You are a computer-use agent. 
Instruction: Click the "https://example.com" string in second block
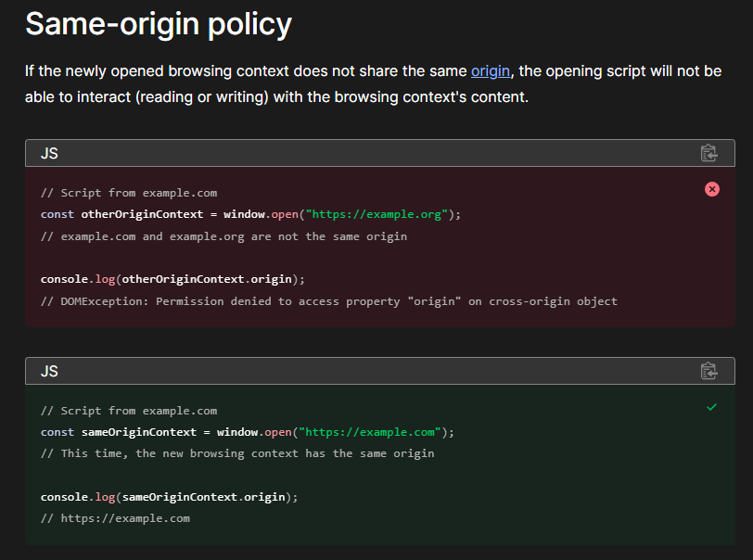370,432
